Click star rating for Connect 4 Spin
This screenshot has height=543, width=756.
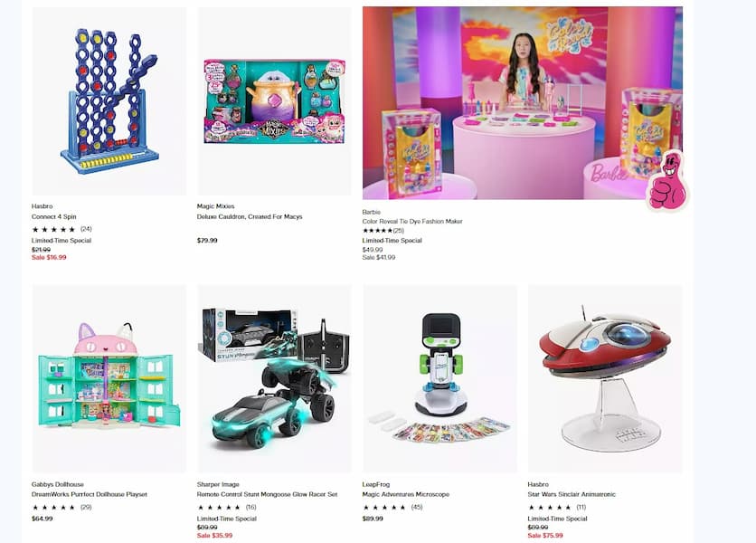tap(61, 229)
